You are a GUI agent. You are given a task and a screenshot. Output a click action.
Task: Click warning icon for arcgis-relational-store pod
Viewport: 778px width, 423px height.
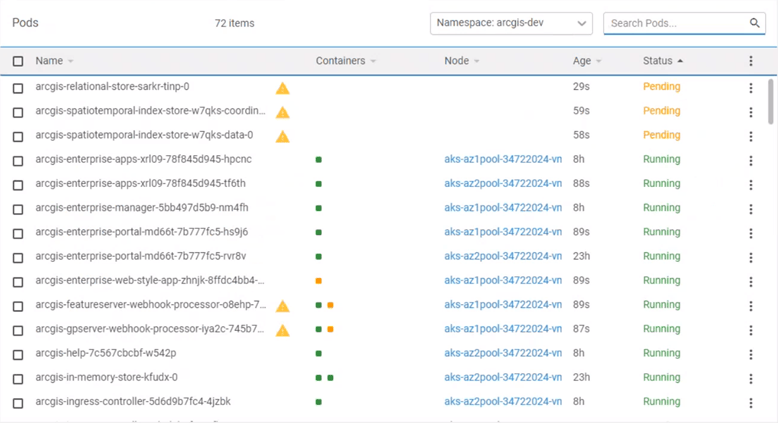click(283, 88)
